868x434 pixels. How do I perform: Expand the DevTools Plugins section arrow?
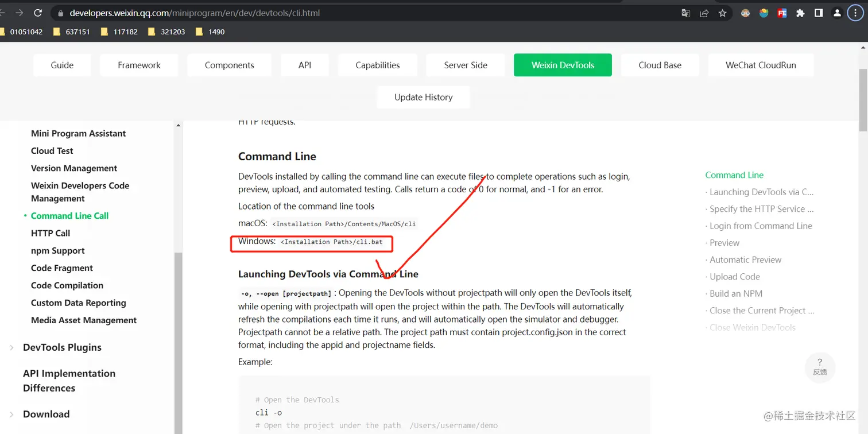click(11, 347)
